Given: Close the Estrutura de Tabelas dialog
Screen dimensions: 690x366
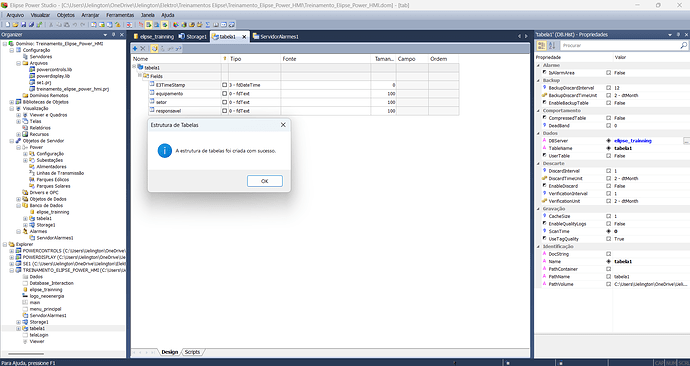Looking at the screenshot, I should (x=283, y=125).
